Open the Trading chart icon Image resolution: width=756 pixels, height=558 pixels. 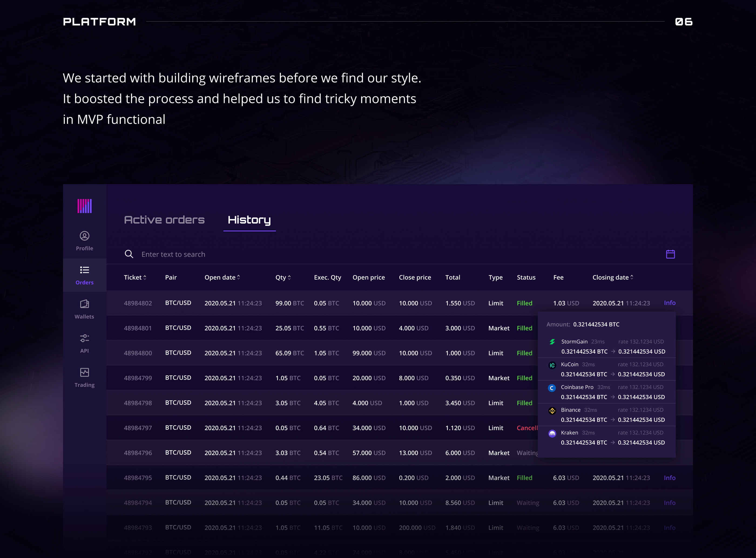click(85, 372)
